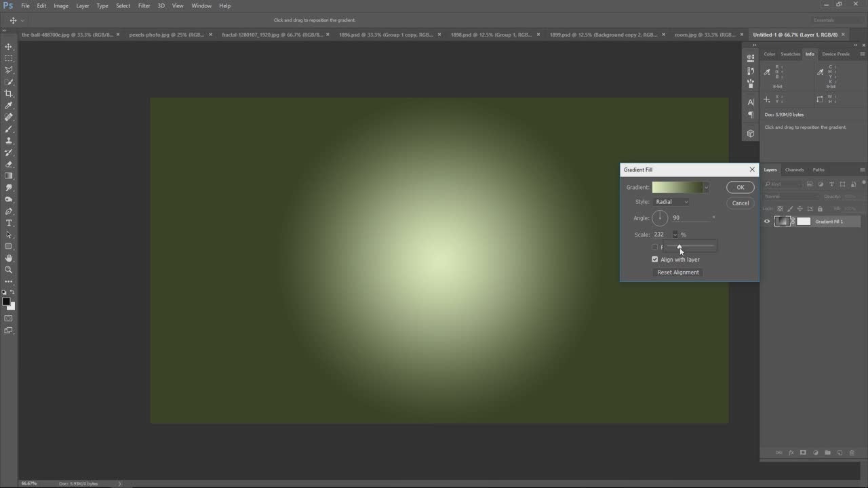This screenshot has height=488, width=868.
Task: Open the Filter menu
Action: [x=144, y=5]
